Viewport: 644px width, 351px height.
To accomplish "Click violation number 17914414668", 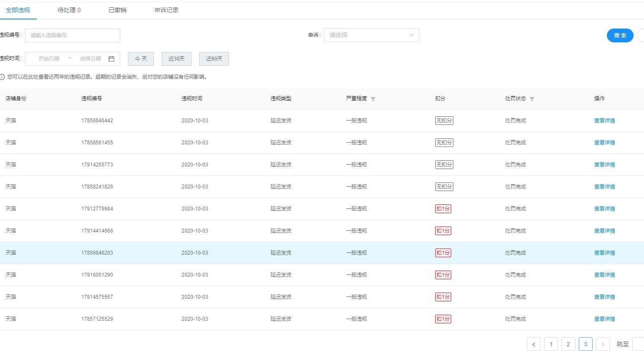I will coord(97,231).
